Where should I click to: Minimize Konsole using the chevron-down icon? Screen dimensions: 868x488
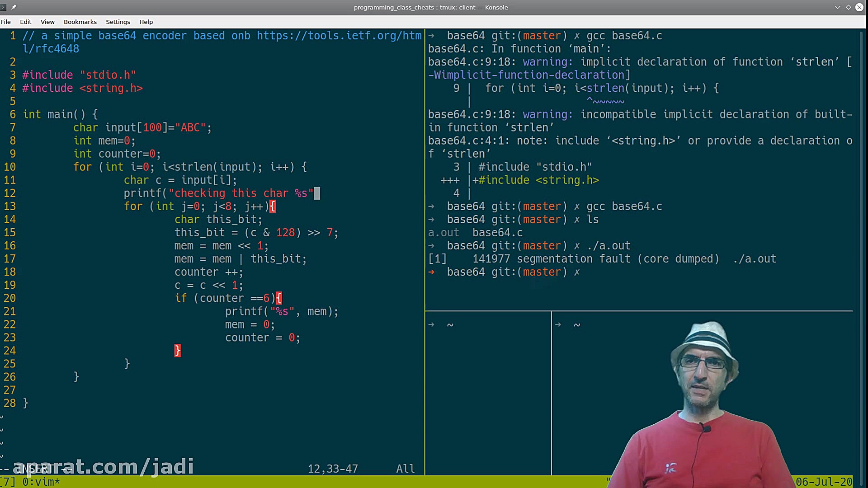[x=837, y=7]
